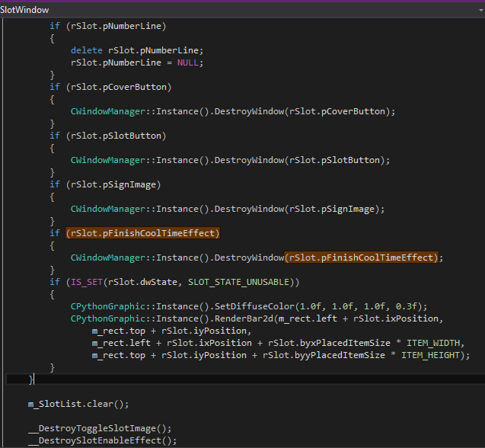Click byxPlacedItemSize member
485x448 pixels.
[344, 344]
